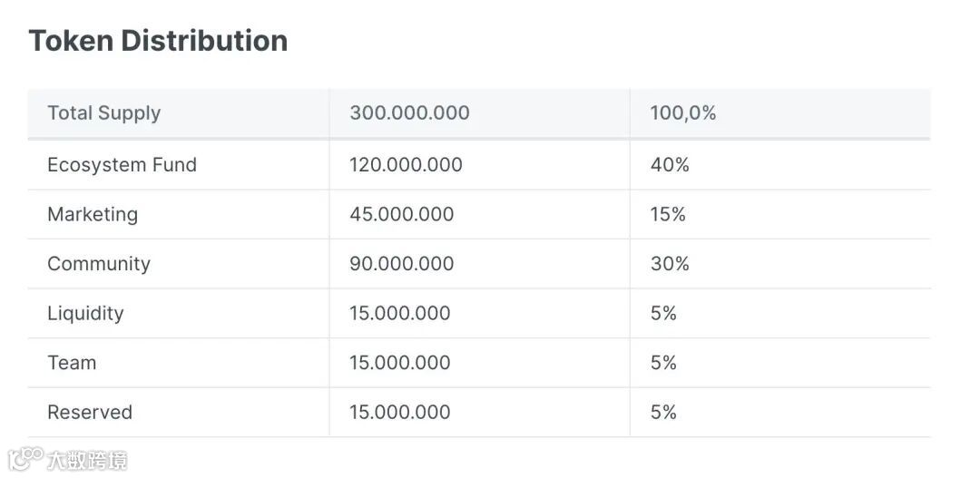Click the watermark logo icon at bottom left
The height and width of the screenshot is (478, 980).
pos(25,457)
